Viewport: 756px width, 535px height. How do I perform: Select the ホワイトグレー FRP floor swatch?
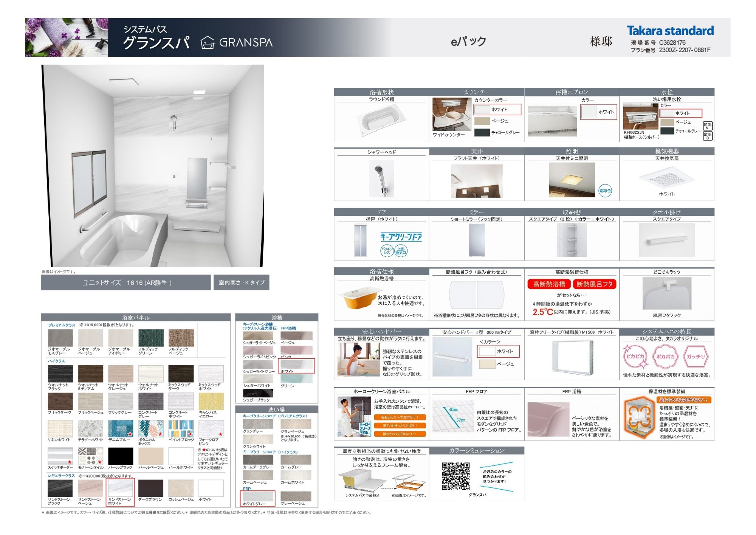pos(258,496)
